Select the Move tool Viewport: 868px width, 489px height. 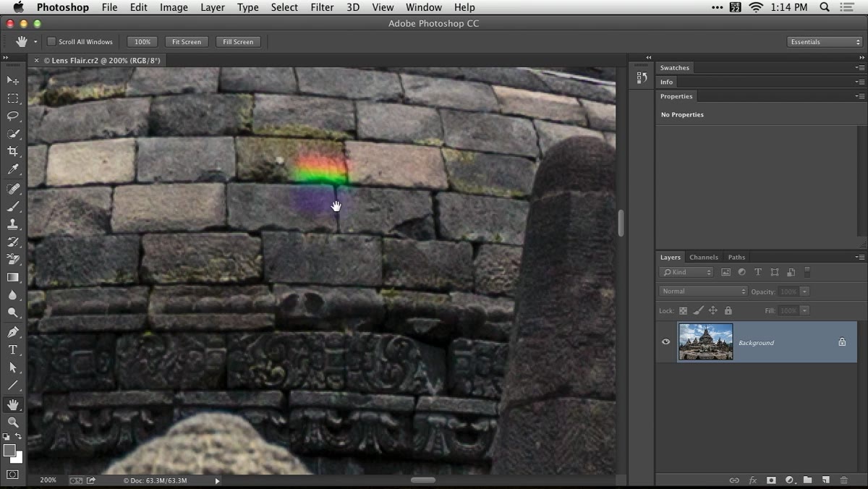pos(13,80)
